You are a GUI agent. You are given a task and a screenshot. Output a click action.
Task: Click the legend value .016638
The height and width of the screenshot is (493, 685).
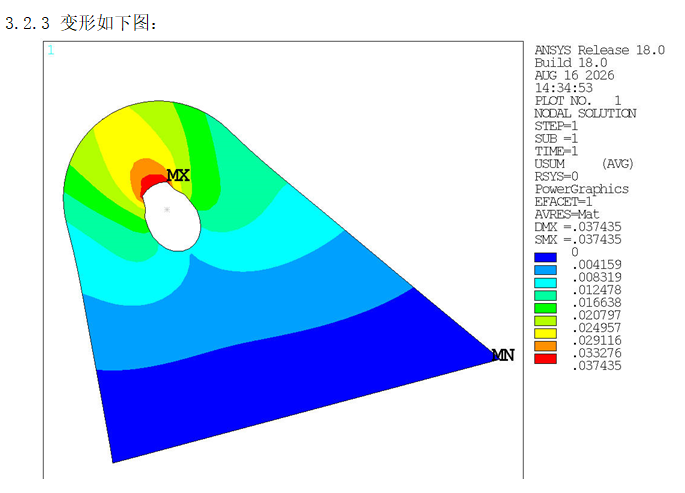(x=597, y=303)
